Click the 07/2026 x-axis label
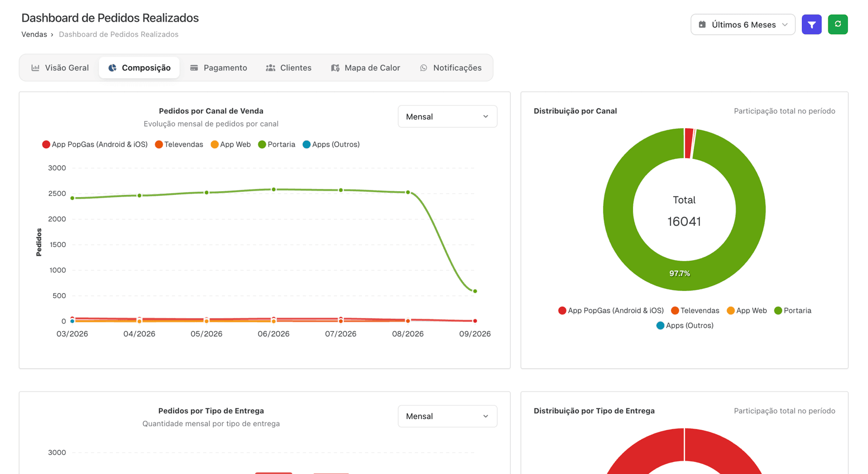This screenshot has width=868, height=474. [341, 334]
